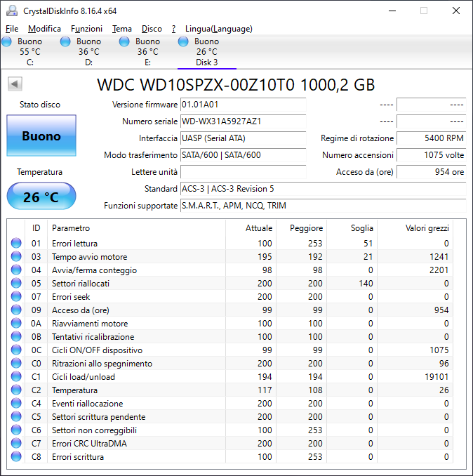The width and height of the screenshot is (473, 476).
Task: Click raw value 96
Action: pyautogui.click(x=444, y=364)
